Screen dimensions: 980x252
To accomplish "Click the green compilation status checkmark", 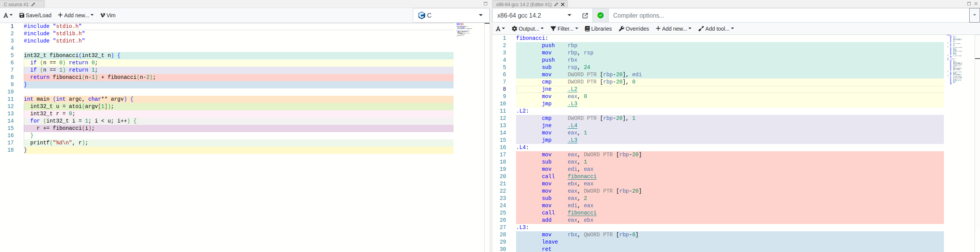I will pyautogui.click(x=601, y=16).
